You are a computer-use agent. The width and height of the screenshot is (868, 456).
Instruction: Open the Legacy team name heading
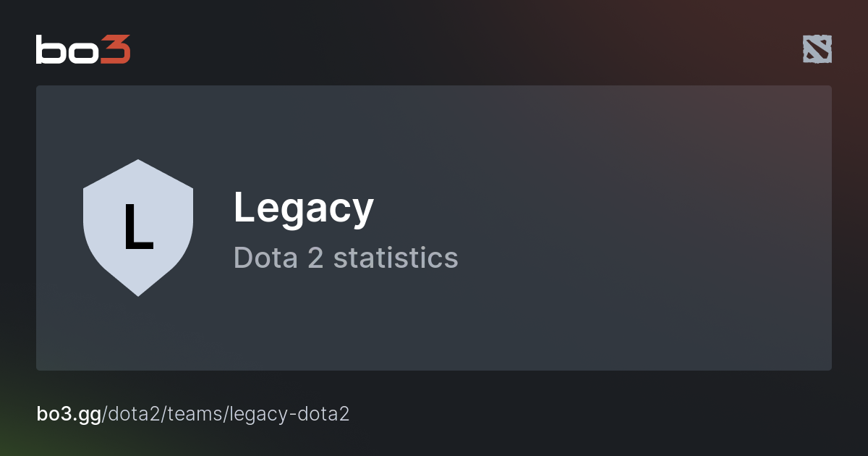pos(303,208)
